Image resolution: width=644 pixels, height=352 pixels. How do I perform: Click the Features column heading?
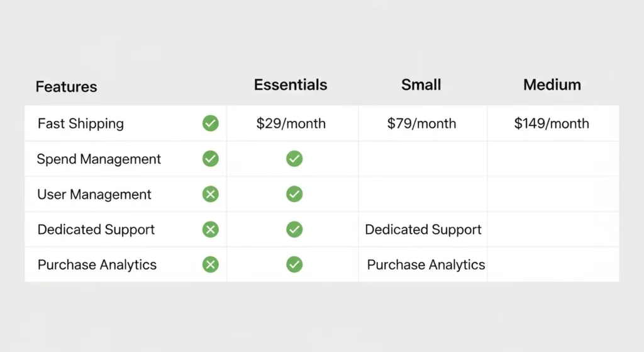click(66, 87)
